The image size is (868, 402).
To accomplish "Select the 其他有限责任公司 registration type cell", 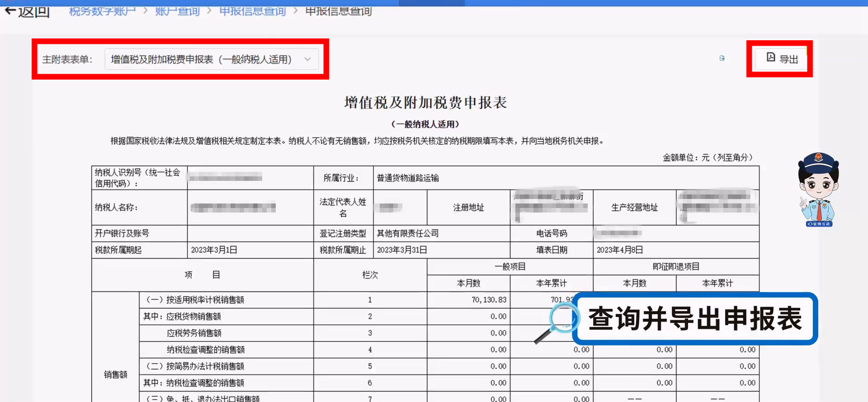I will point(408,233).
